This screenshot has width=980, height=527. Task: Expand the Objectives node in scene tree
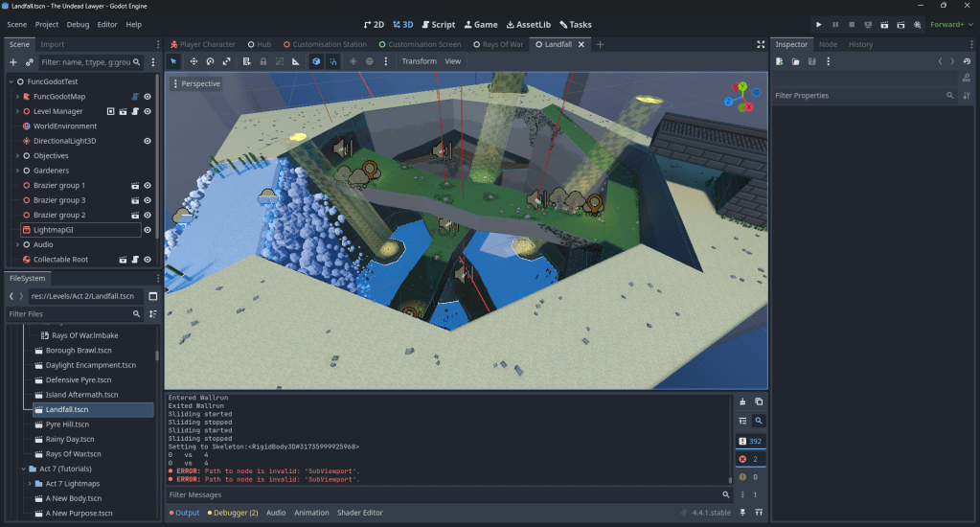[17, 156]
